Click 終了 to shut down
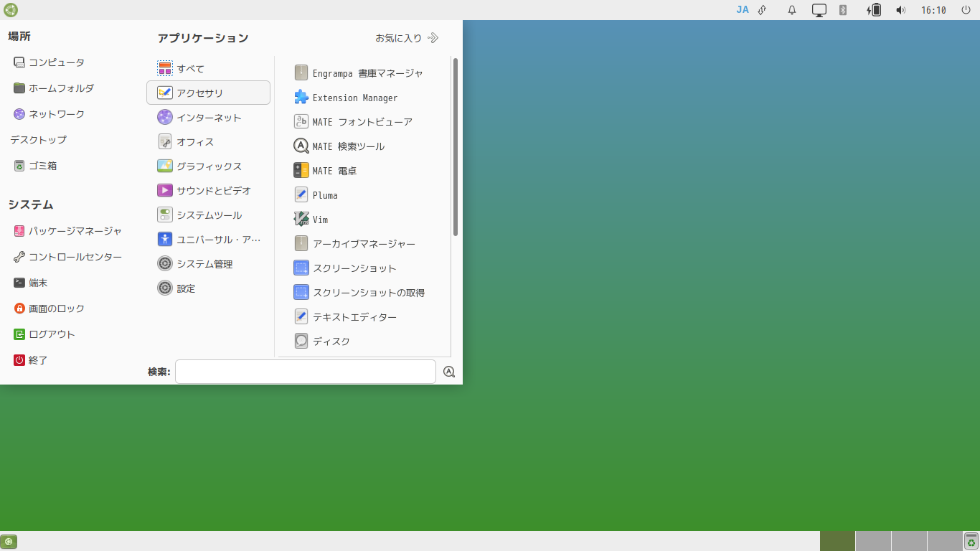 pyautogui.click(x=30, y=360)
